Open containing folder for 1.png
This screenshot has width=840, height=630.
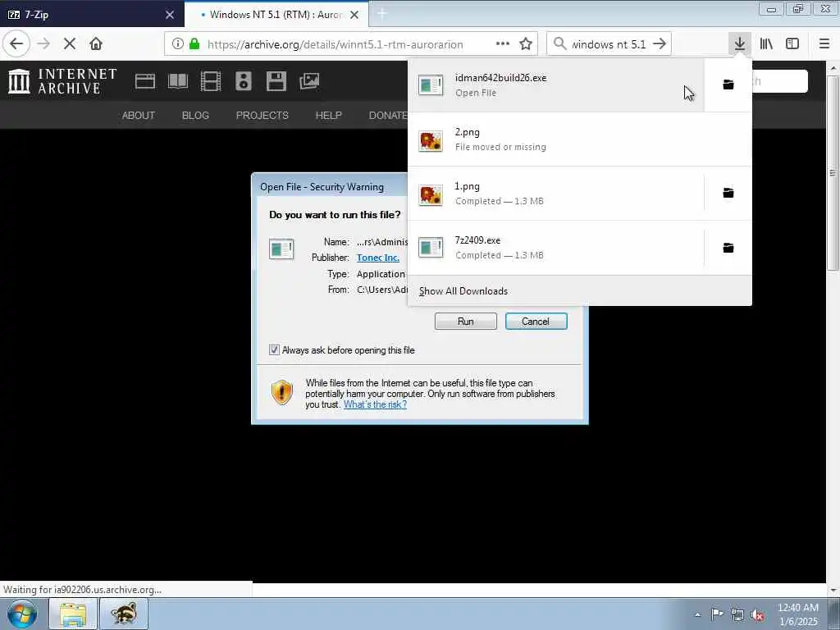(x=728, y=193)
